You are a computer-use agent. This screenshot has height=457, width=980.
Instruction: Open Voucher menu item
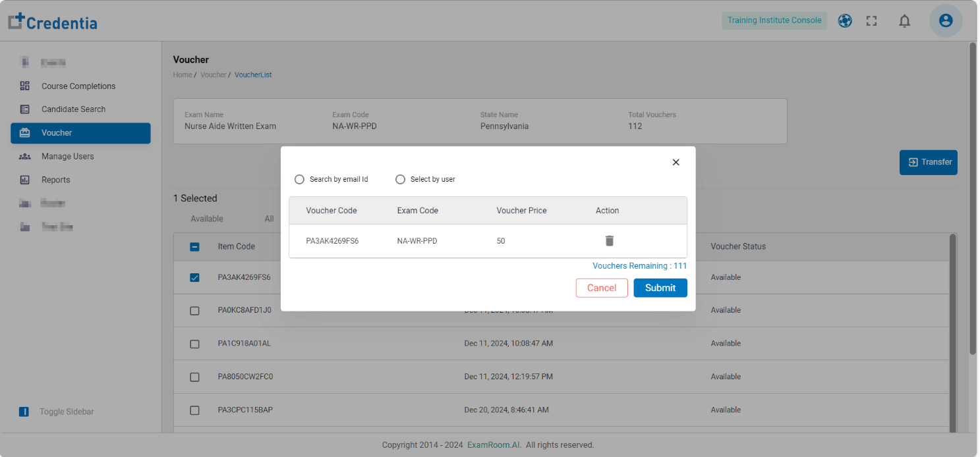point(80,133)
